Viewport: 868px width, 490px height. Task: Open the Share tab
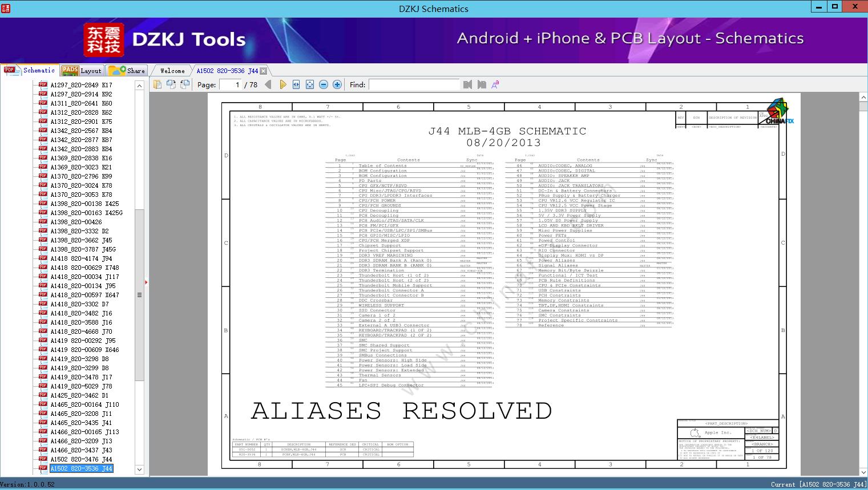127,71
